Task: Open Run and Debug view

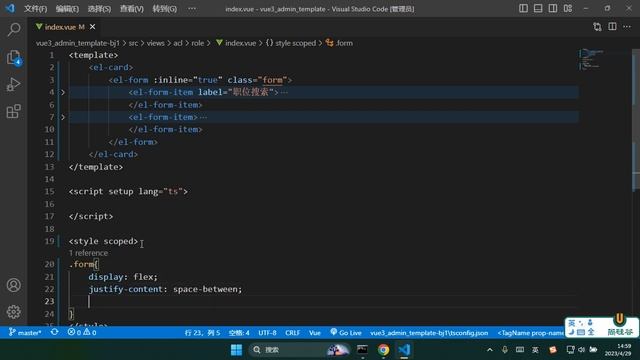Action: pos(14,84)
